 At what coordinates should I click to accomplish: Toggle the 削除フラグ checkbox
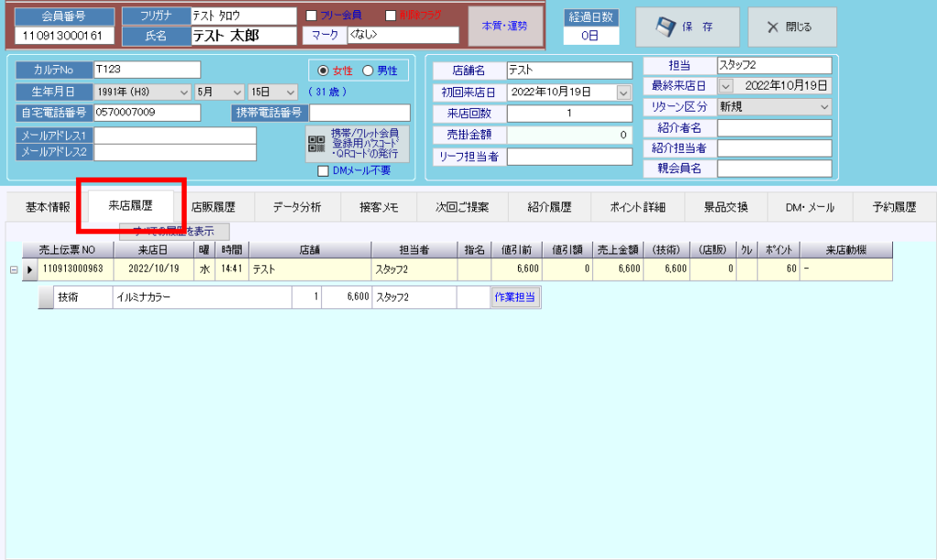pos(391,16)
